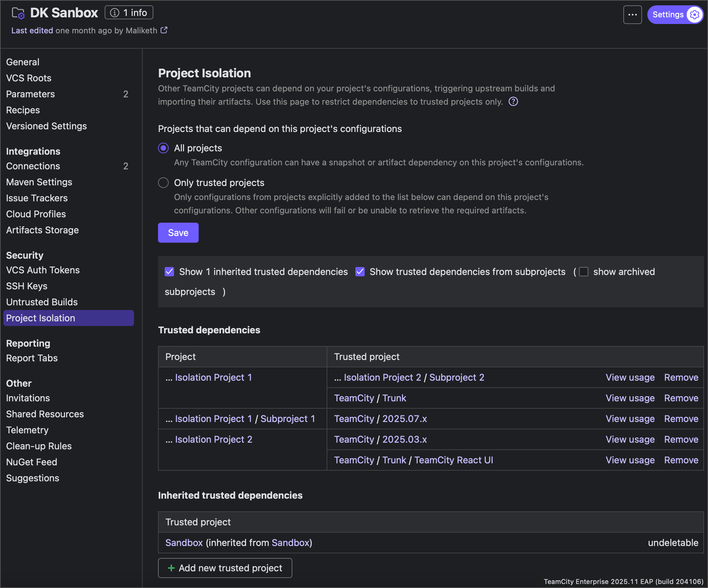Click the Save button
The height and width of the screenshot is (588, 708).
pyautogui.click(x=178, y=232)
